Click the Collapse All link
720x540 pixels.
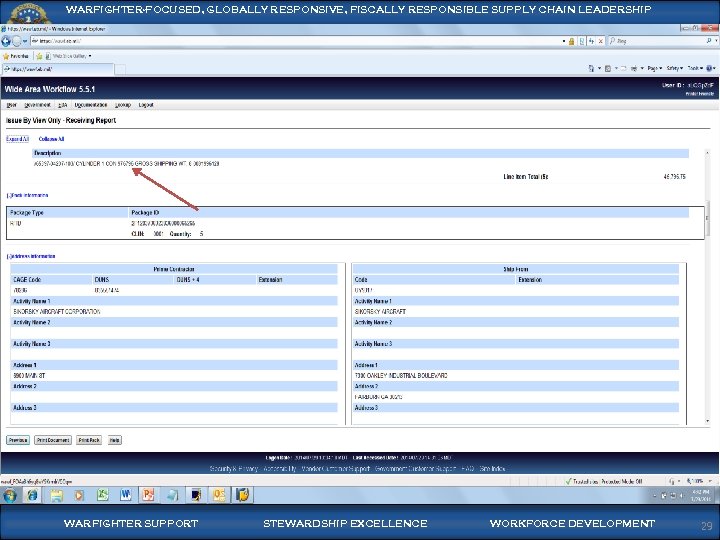[51, 139]
